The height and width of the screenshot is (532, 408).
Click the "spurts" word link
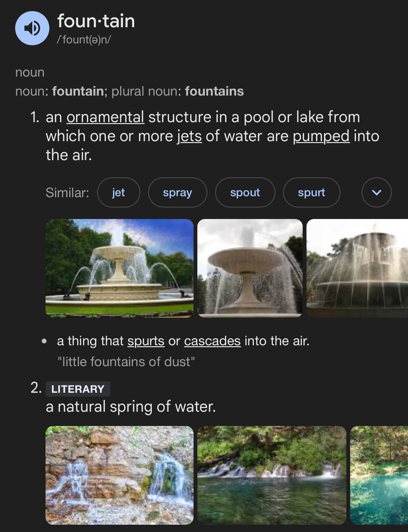click(x=146, y=341)
